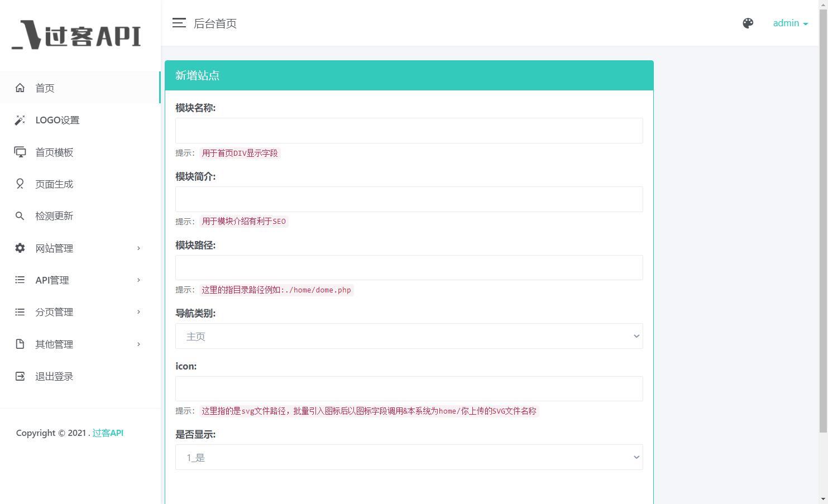
Task: Click the 模块名称 input field
Action: pyautogui.click(x=409, y=131)
